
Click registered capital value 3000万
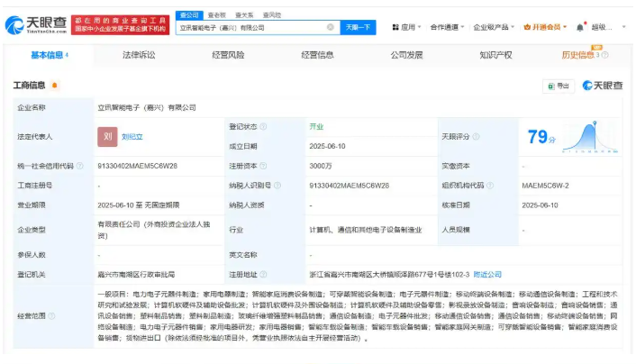pyautogui.click(x=321, y=166)
